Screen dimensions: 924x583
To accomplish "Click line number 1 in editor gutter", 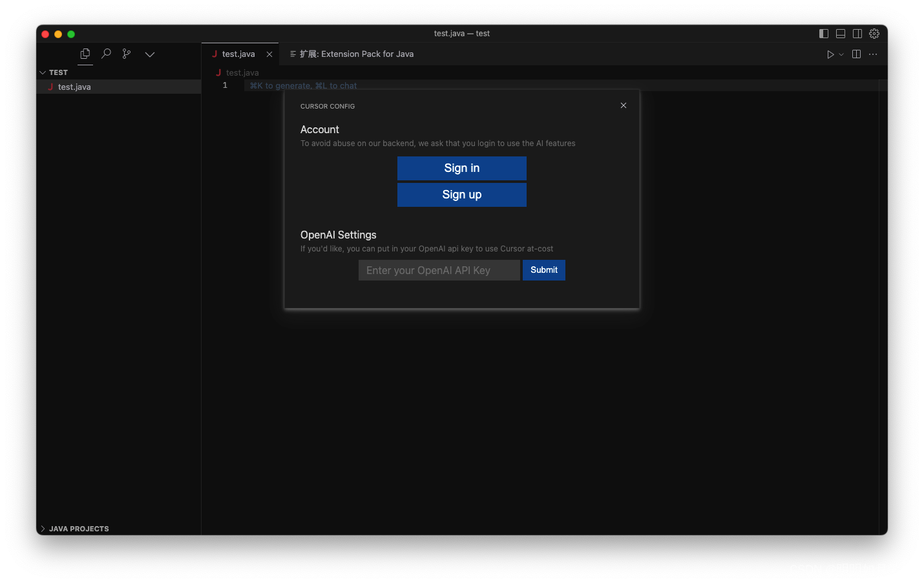I will 225,85.
